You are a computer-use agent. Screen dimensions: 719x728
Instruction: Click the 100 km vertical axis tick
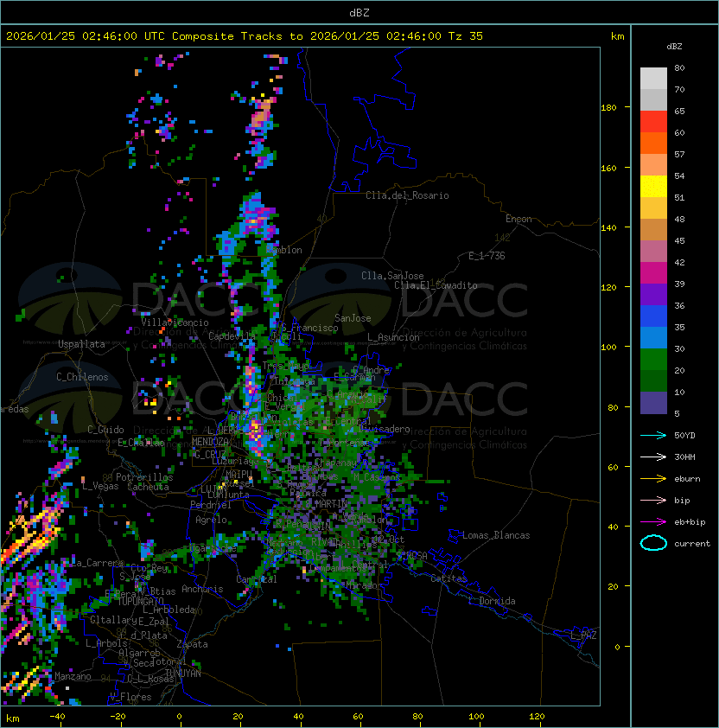pyautogui.click(x=608, y=348)
